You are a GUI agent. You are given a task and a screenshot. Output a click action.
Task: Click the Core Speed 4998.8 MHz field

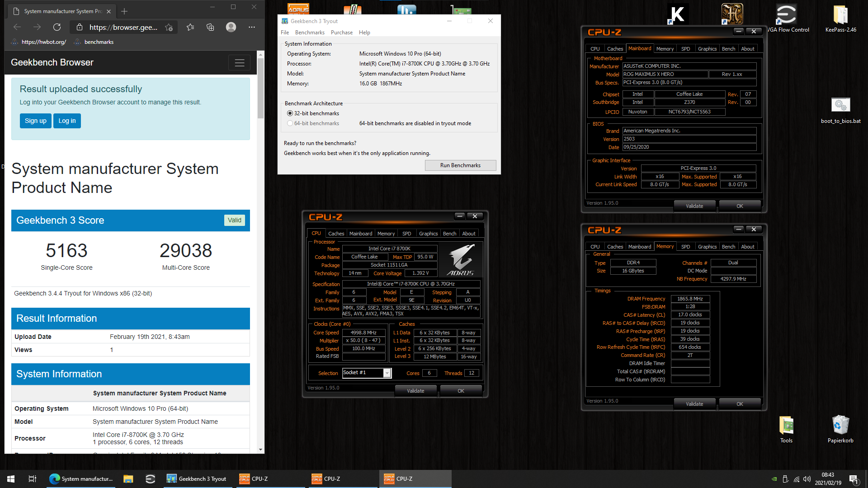tap(363, 333)
